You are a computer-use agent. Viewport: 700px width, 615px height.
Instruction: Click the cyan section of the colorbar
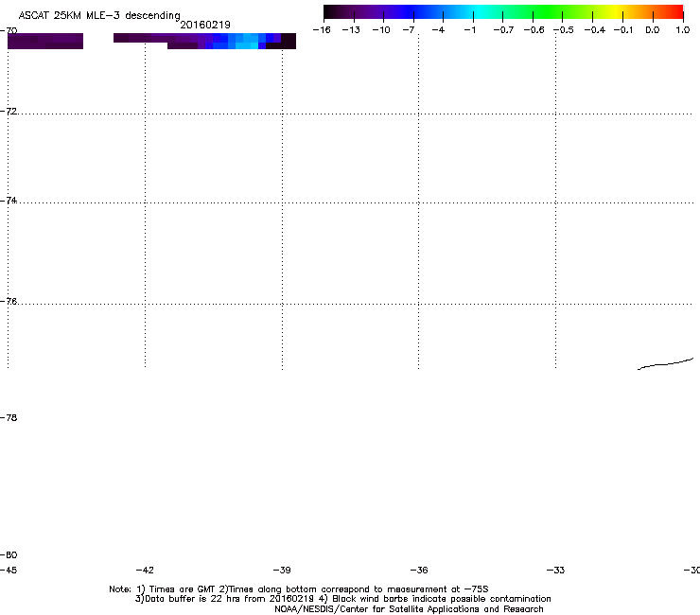click(478, 11)
